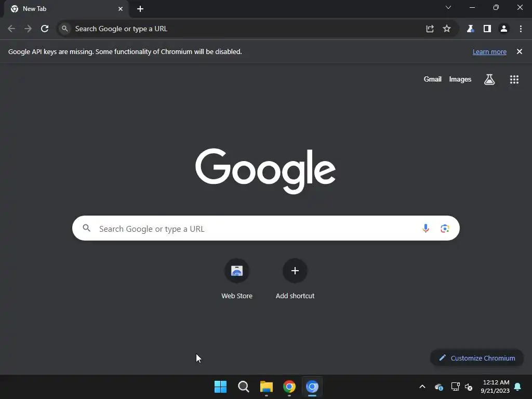532x399 pixels.
Task: Dismiss the Google API keys infobar
Action: [520, 51]
